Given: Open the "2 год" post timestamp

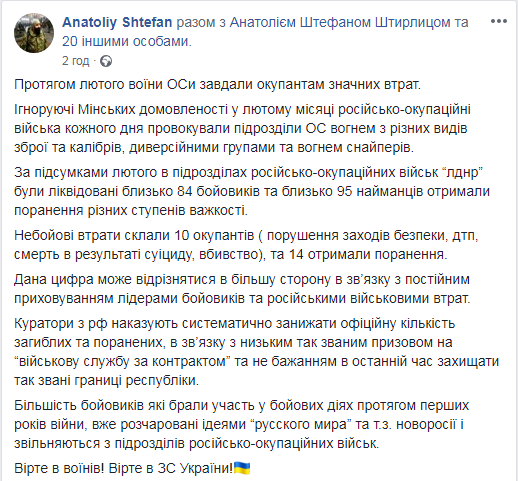Looking at the screenshot, I should tap(76, 61).
